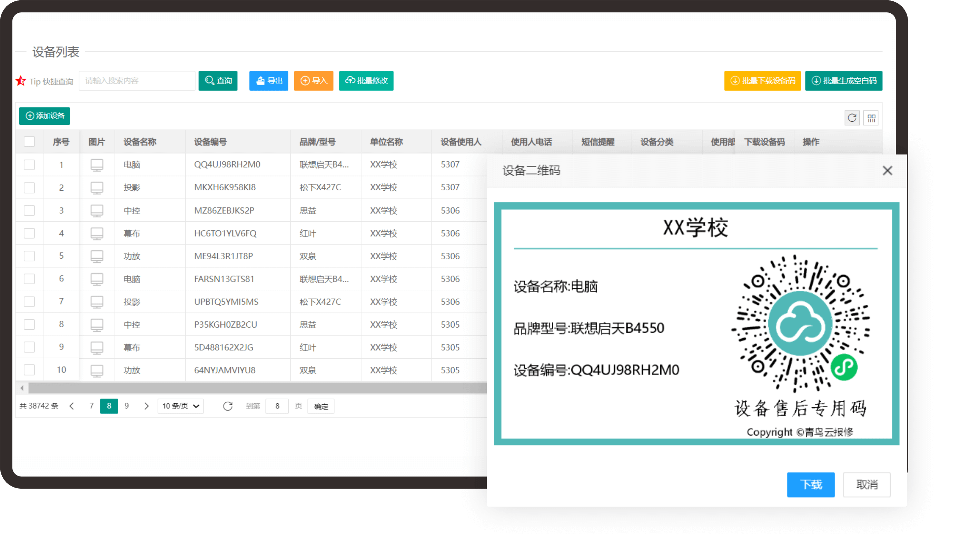
Task: Click the pagination refresh icon
Action: coord(228,406)
